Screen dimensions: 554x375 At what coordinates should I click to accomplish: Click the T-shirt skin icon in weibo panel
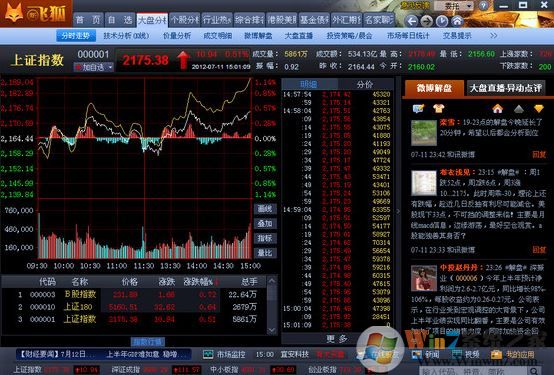(x=438, y=109)
